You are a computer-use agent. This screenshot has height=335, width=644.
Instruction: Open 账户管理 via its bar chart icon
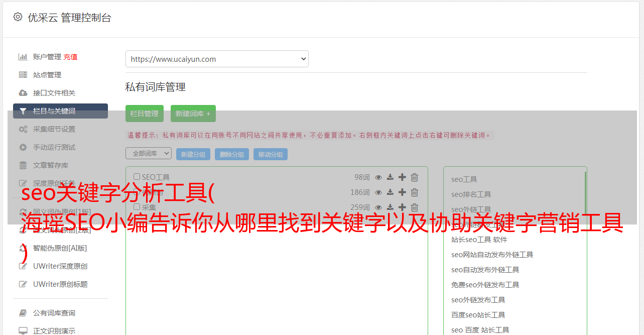tap(23, 57)
